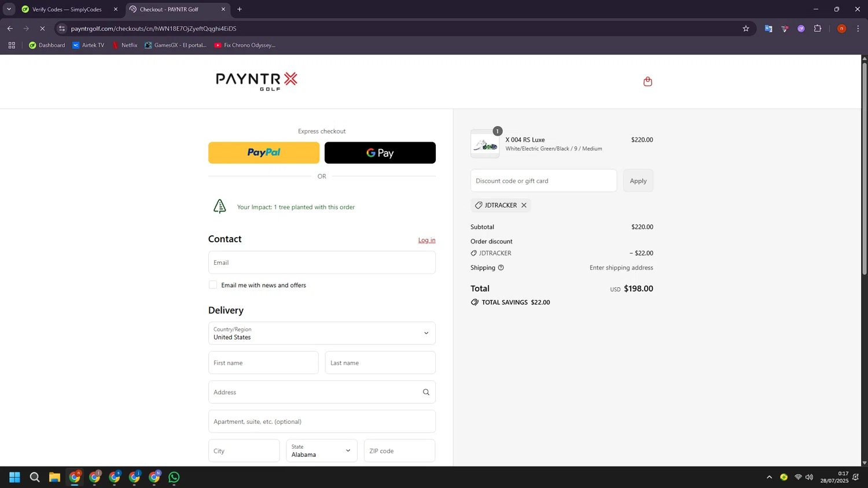Close the Checkout PAYNTR Golf tab
868x488 pixels.
223,9
